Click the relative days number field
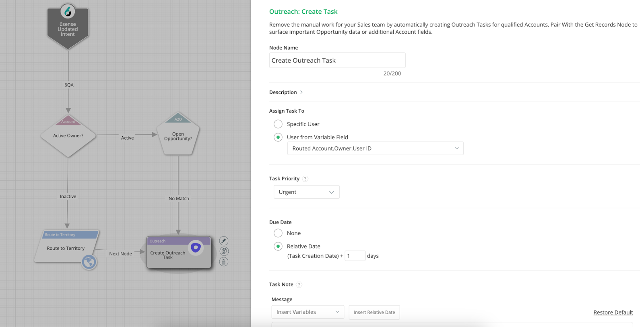 (355, 256)
